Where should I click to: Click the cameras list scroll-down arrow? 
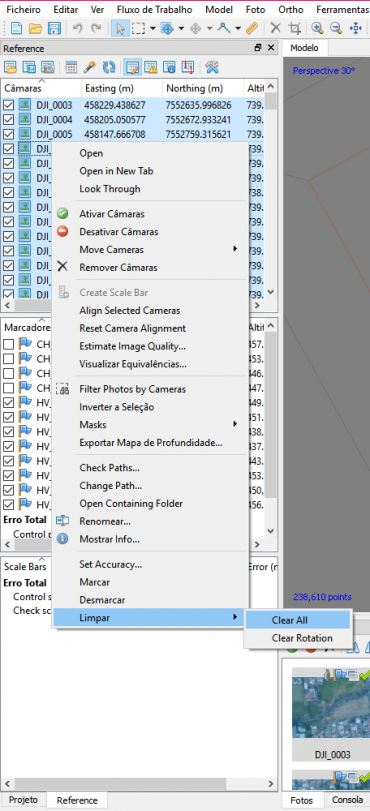click(271, 292)
